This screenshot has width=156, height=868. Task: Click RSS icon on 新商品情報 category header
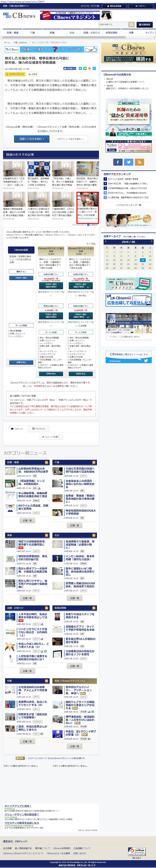pyautogui.click(x=94, y=608)
